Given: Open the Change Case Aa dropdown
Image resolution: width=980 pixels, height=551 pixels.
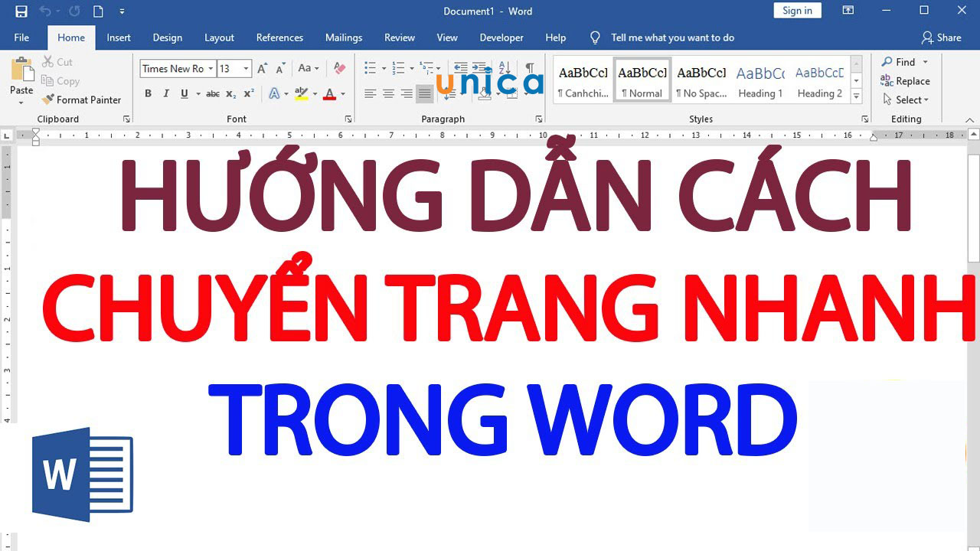Looking at the screenshot, I should coord(309,68).
